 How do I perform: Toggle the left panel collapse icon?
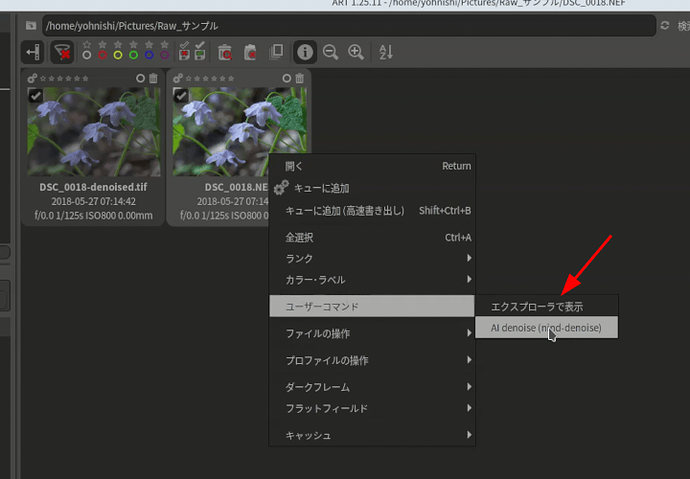click(32, 51)
